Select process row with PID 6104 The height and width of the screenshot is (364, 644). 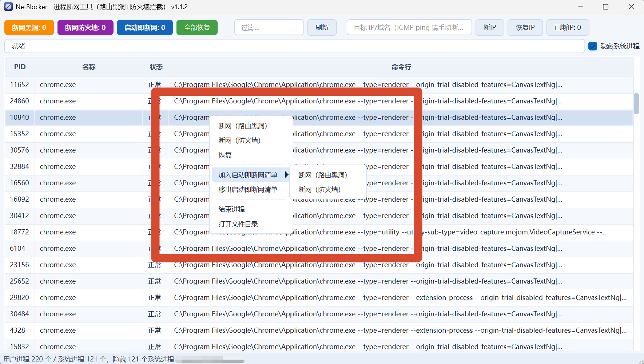pos(319,249)
